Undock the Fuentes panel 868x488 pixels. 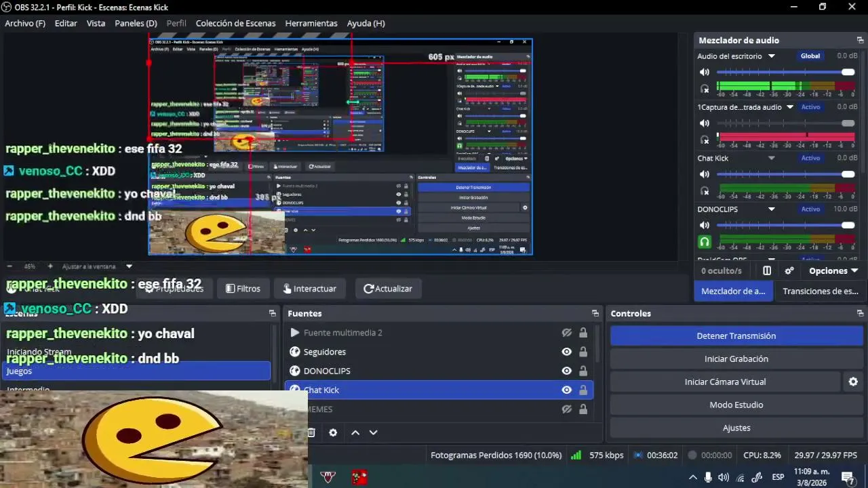click(595, 313)
